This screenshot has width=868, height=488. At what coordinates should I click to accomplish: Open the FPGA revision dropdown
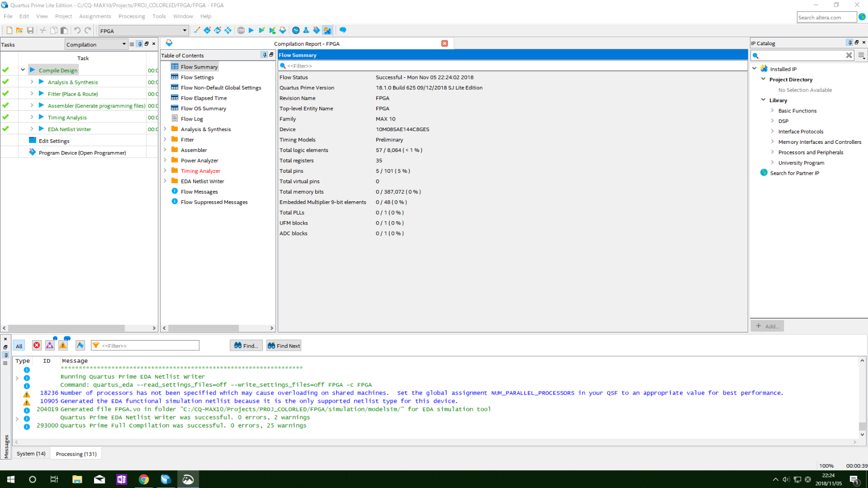(144, 30)
